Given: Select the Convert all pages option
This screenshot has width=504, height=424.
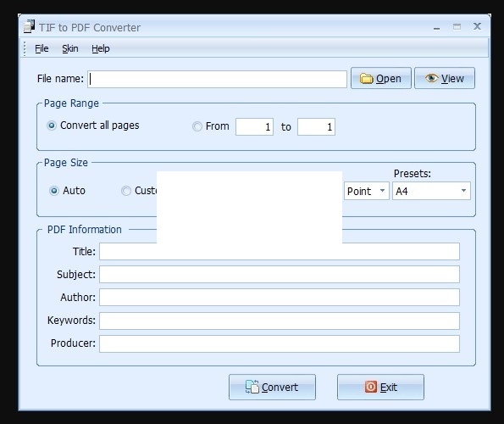Looking at the screenshot, I should click(x=52, y=126).
